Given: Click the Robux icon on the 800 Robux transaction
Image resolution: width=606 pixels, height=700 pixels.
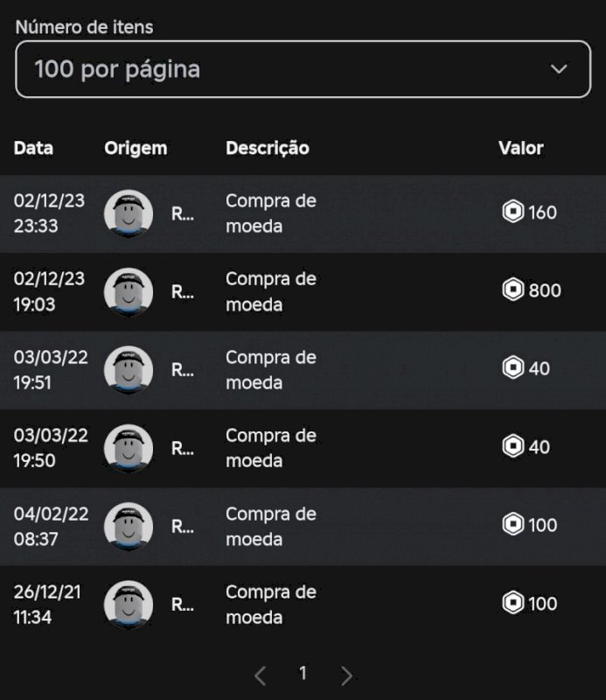Looking at the screenshot, I should pos(514,289).
